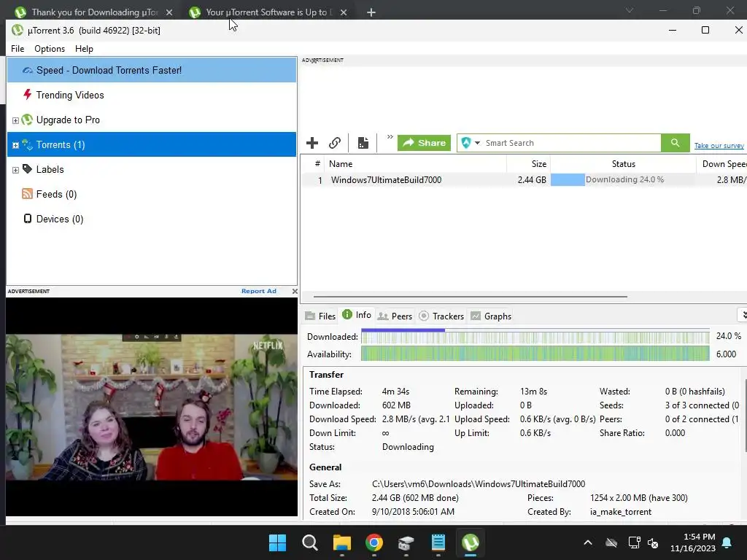Click into the Smart Search input field
Screen dimensions: 747x560
pyautogui.click(x=572, y=143)
